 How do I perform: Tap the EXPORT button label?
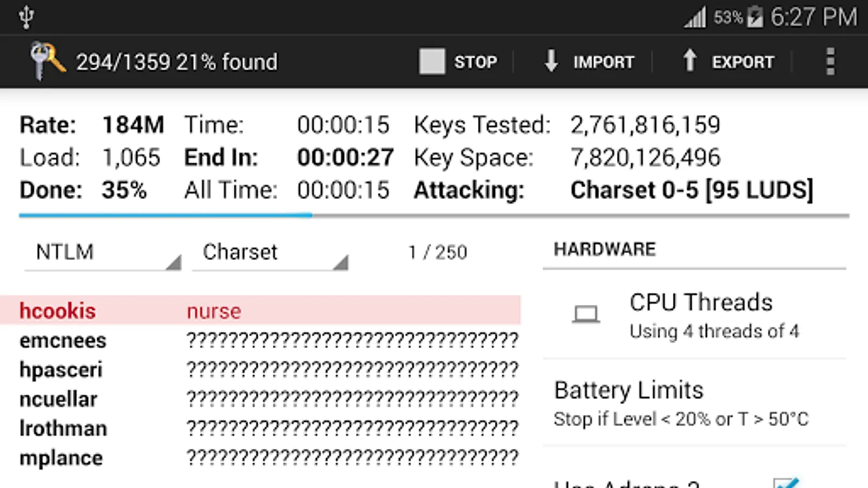click(743, 62)
